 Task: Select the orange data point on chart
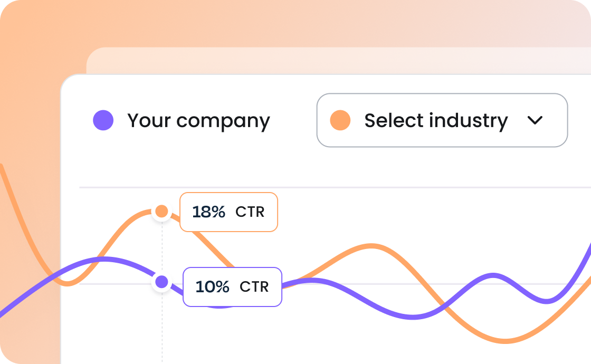[x=162, y=212]
